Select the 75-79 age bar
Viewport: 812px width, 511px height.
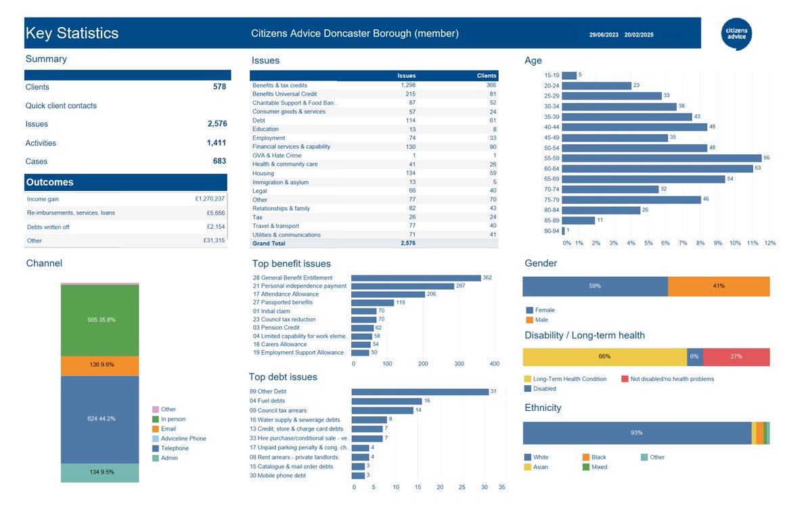pyautogui.click(x=631, y=200)
